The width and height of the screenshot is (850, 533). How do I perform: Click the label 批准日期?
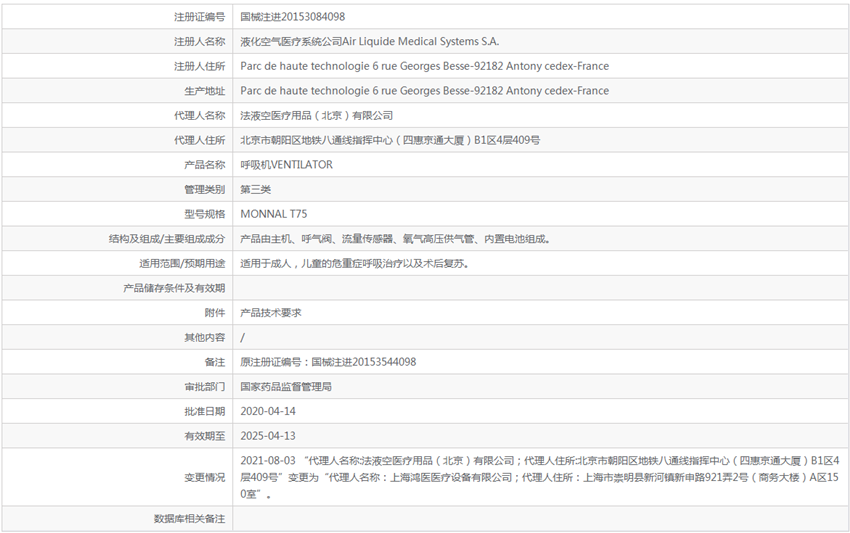pos(204,412)
